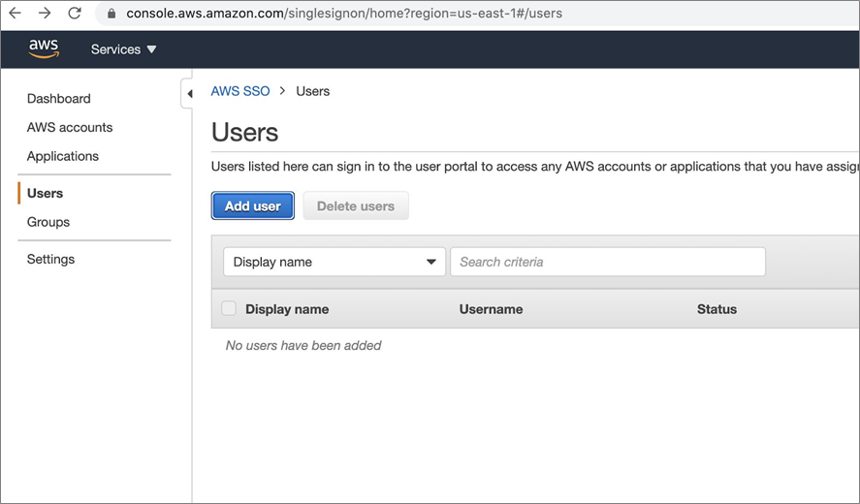
Task: Click the 'No users have been added' message
Action: pos(303,345)
